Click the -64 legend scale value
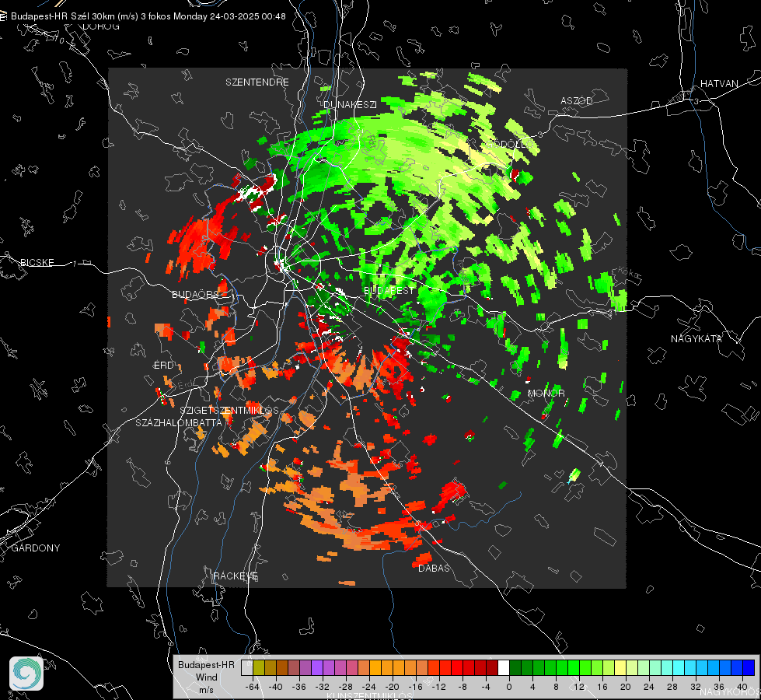Image resolution: width=761 pixels, height=700 pixels. [253, 687]
